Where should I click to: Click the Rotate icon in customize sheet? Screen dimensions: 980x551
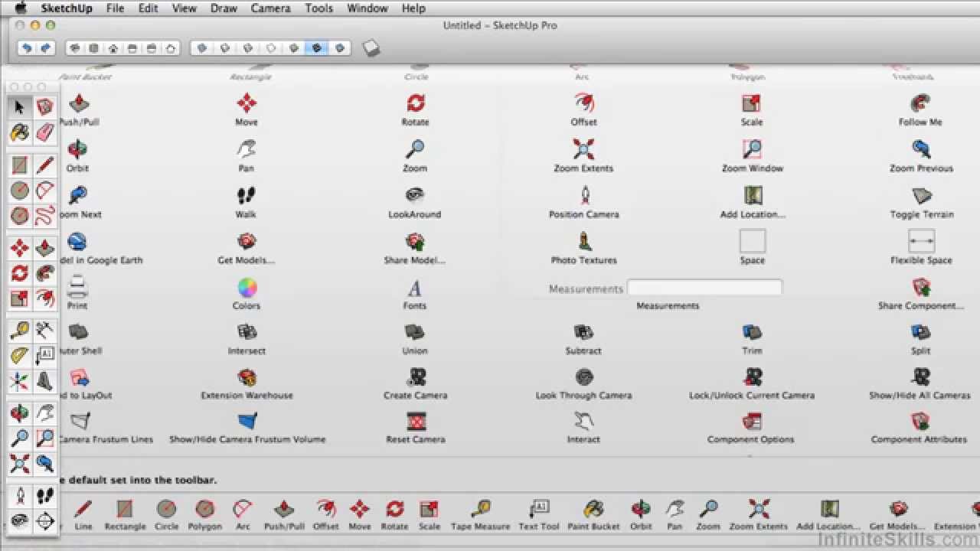tap(415, 103)
